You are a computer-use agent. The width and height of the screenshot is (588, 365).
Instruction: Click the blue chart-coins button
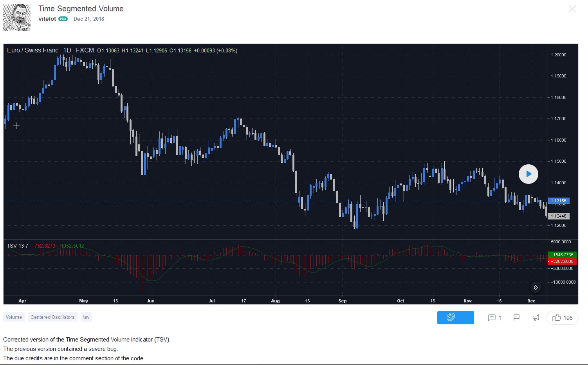455,318
